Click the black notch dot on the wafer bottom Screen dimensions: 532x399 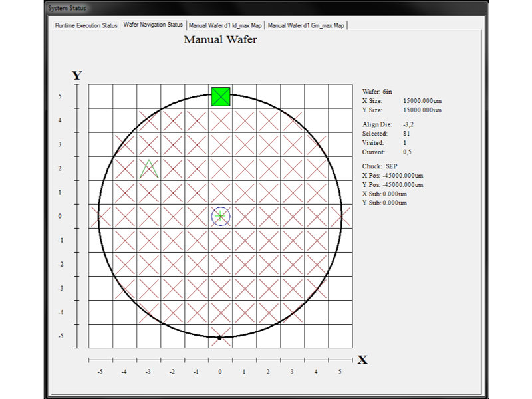tap(219, 338)
